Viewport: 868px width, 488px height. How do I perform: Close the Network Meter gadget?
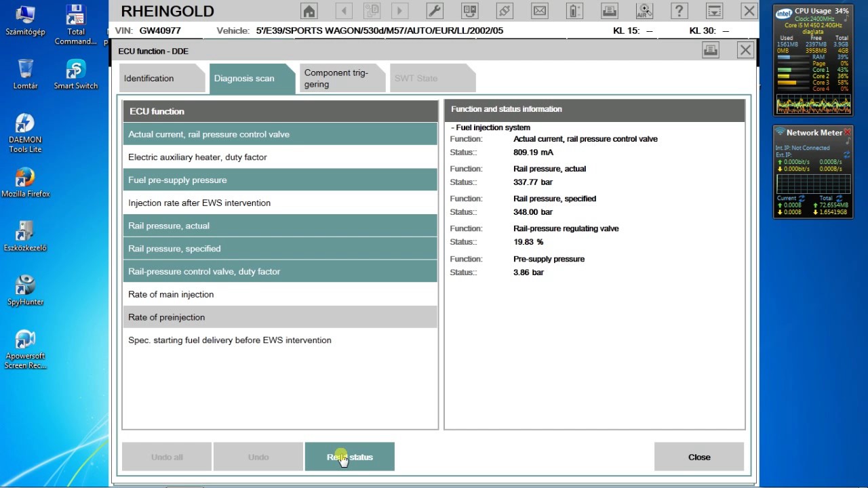pos(847,132)
